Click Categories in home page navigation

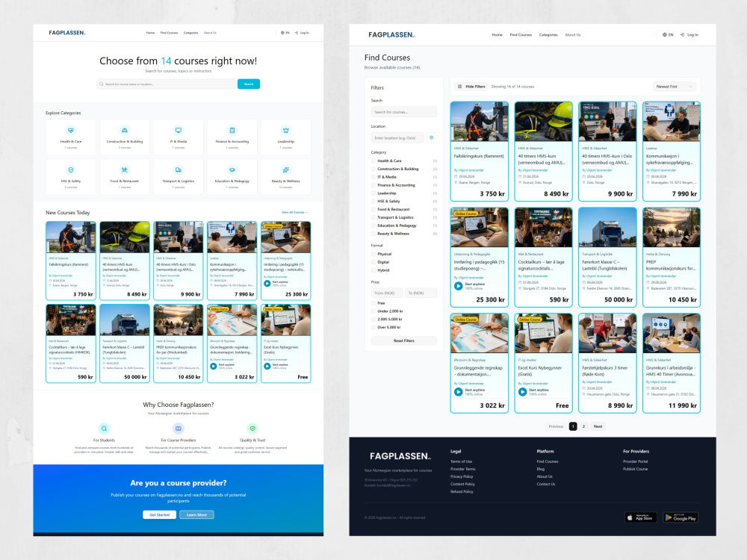190,33
